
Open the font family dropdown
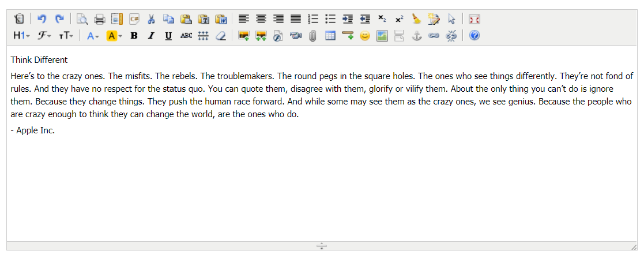[44, 36]
